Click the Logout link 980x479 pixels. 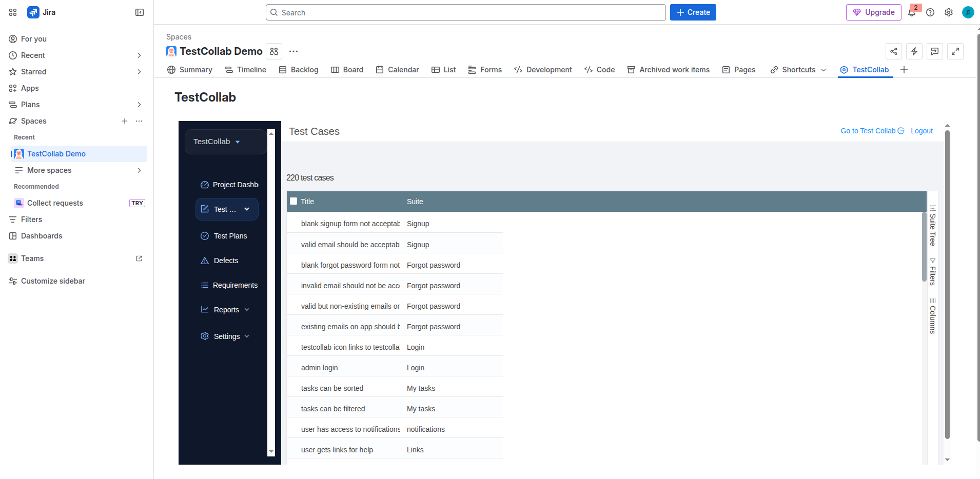(922, 131)
